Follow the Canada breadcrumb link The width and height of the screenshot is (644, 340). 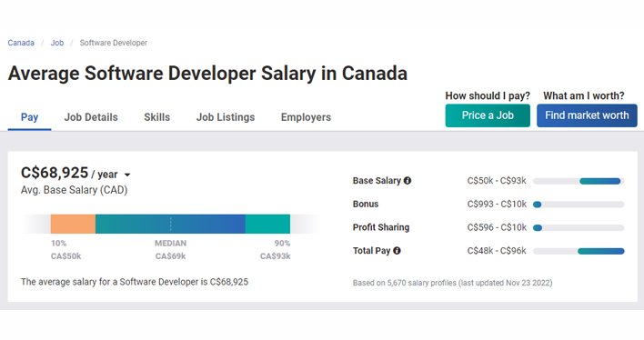(21, 43)
